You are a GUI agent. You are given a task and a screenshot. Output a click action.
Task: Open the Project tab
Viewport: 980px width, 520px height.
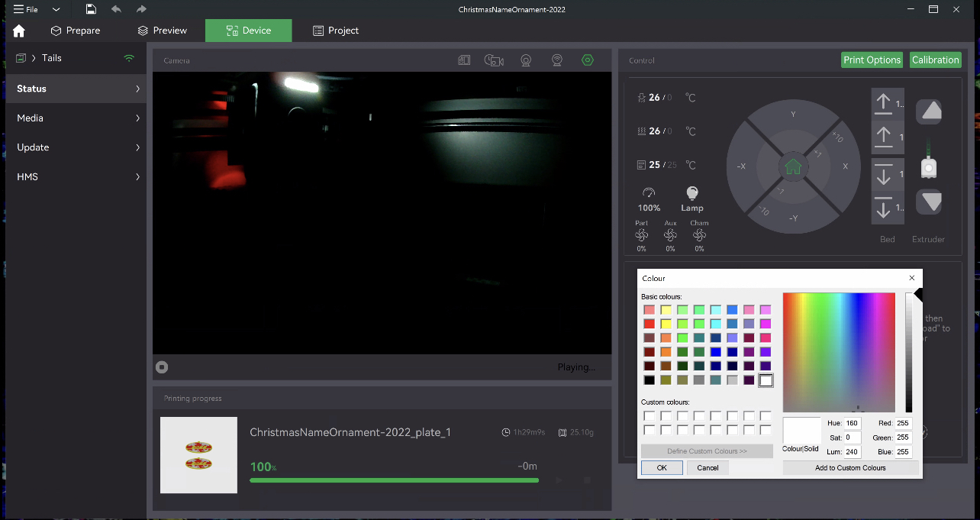pyautogui.click(x=336, y=31)
